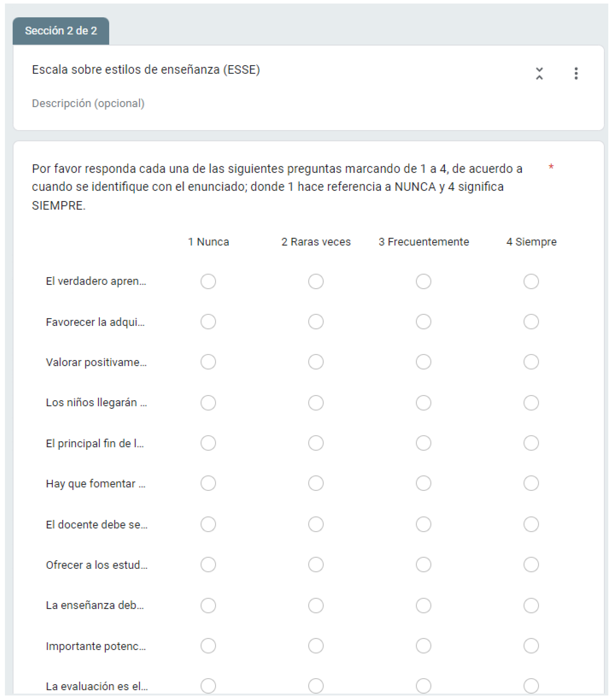Choose '3 Frecuentemente' for 'El docente debe se...'
Screen dimensions: 613x700
(x=423, y=524)
